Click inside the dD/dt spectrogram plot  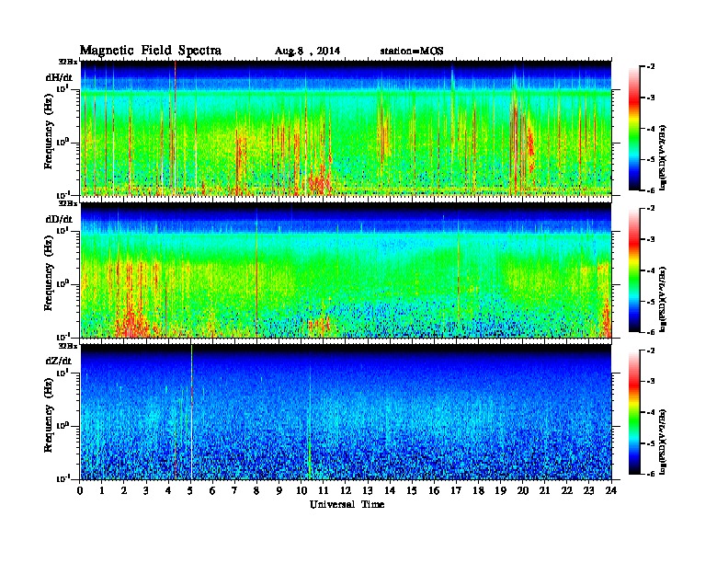347,270
